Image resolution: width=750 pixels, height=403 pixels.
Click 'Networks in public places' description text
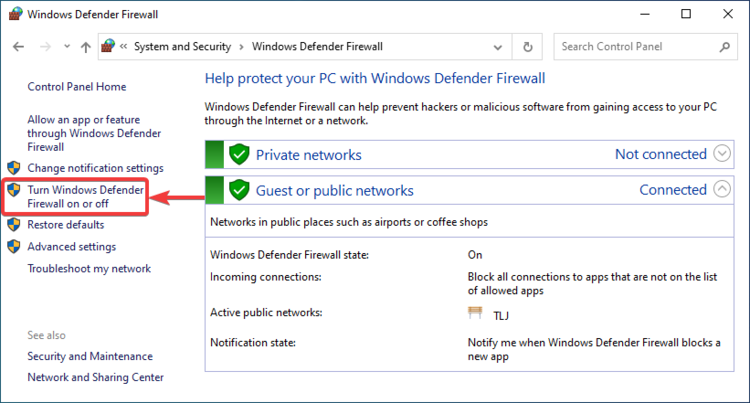(349, 222)
